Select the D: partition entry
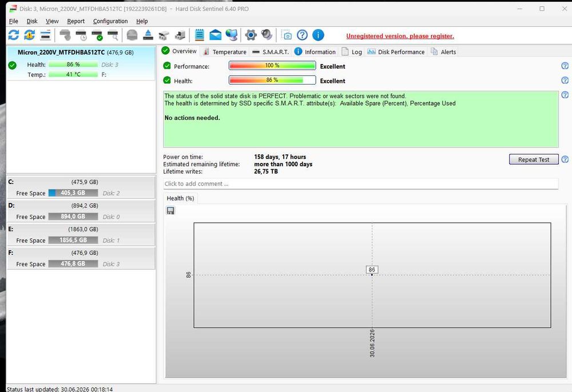 [81, 211]
